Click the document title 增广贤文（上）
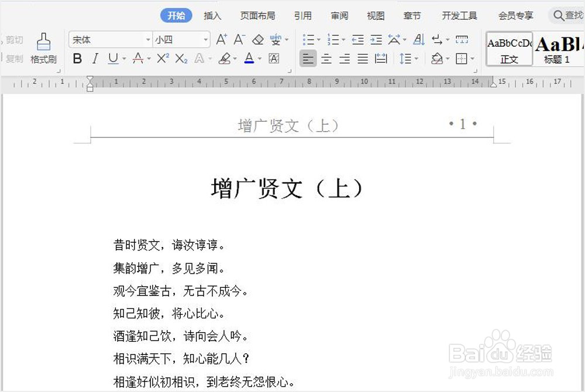This screenshot has width=585, height=392. (287, 188)
